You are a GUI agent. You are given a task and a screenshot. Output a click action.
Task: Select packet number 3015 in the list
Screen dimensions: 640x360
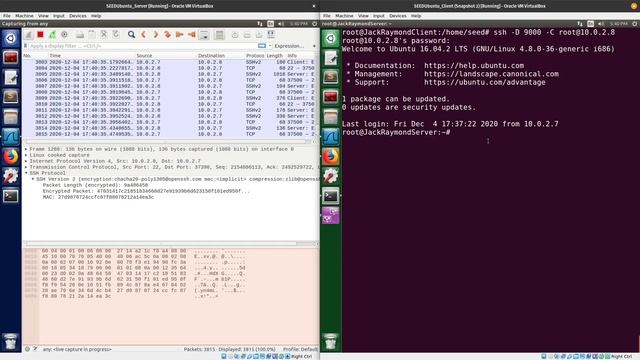click(x=169, y=134)
